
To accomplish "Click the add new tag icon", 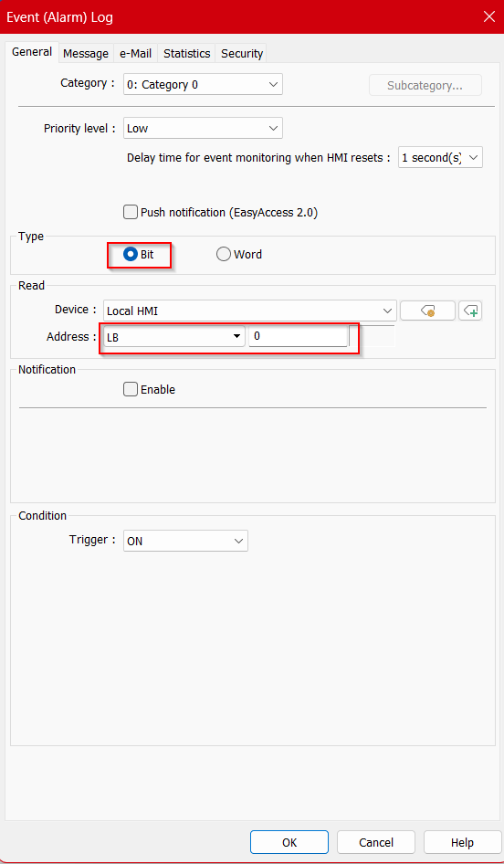I will (x=470, y=311).
